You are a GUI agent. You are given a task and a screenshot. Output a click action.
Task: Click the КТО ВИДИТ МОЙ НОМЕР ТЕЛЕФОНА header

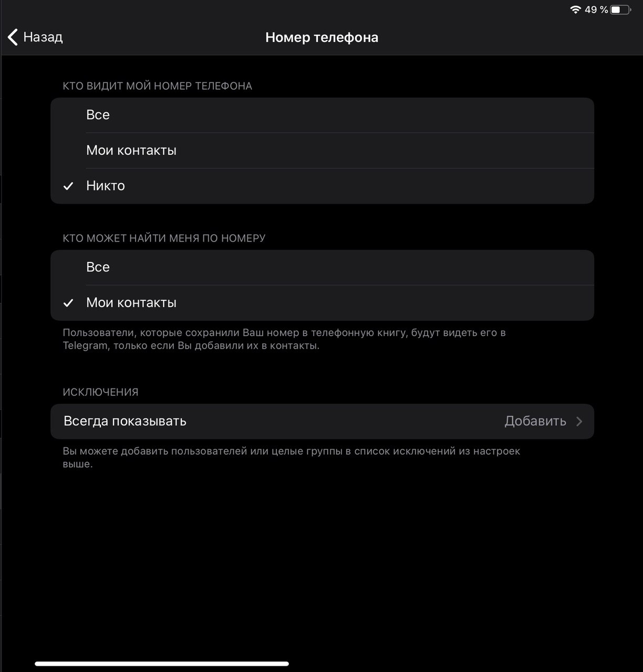(158, 86)
